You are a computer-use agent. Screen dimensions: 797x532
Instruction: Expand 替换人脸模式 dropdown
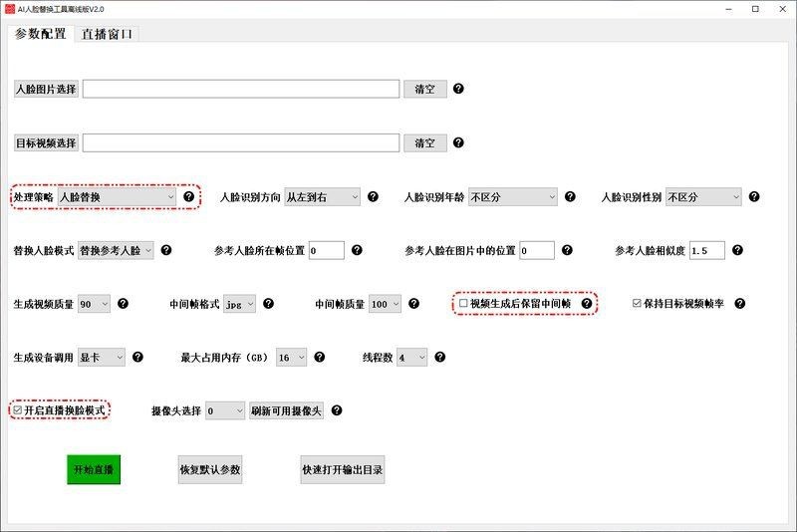116,250
